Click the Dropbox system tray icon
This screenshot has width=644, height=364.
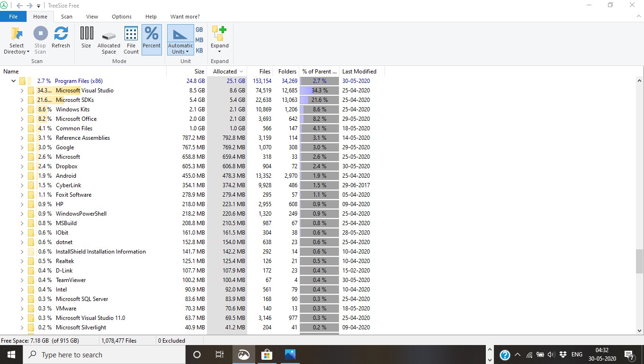(563, 355)
